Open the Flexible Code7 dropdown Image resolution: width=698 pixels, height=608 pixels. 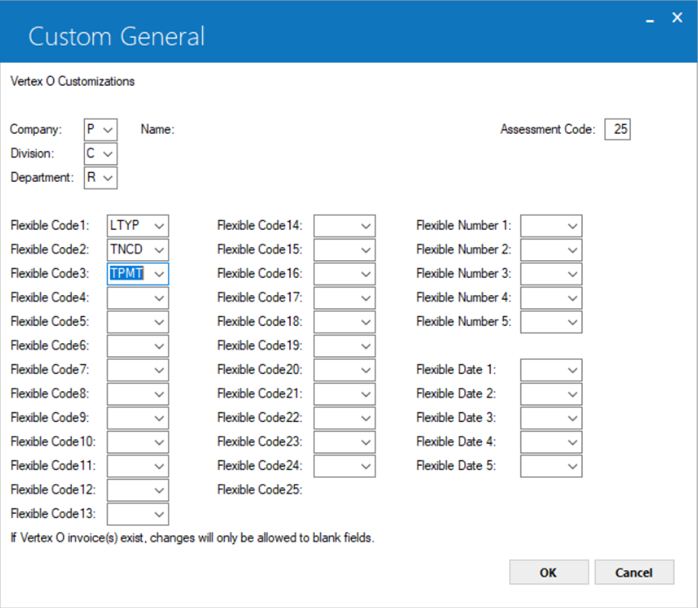138,370
